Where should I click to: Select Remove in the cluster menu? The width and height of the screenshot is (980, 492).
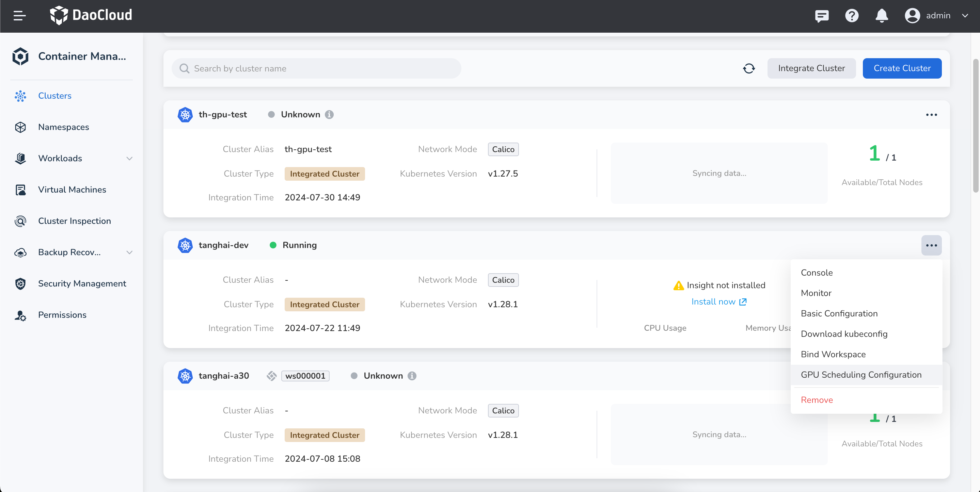(817, 399)
